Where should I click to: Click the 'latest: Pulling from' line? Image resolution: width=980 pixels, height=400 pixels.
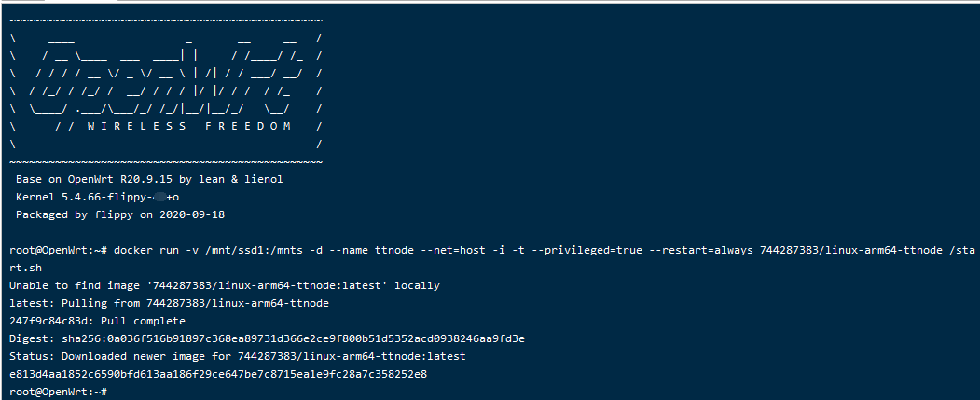pos(169,303)
